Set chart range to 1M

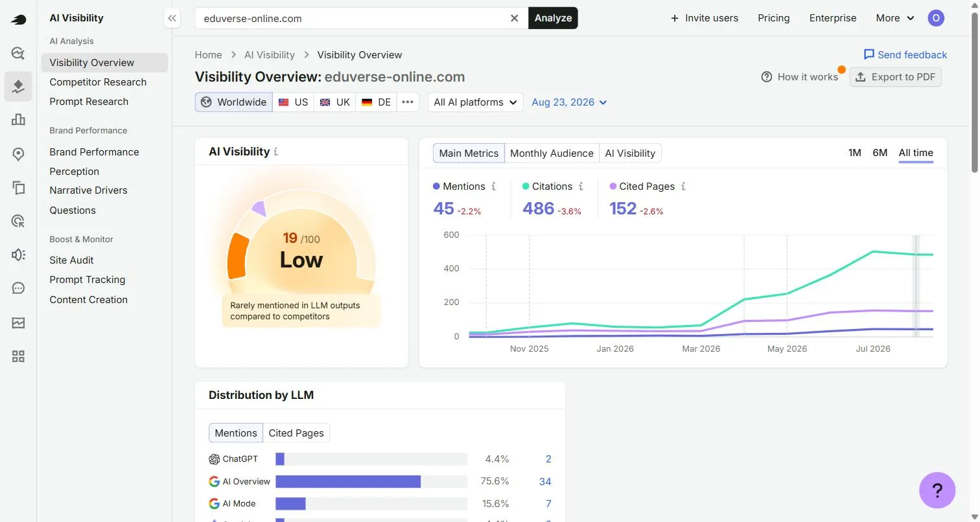(855, 153)
